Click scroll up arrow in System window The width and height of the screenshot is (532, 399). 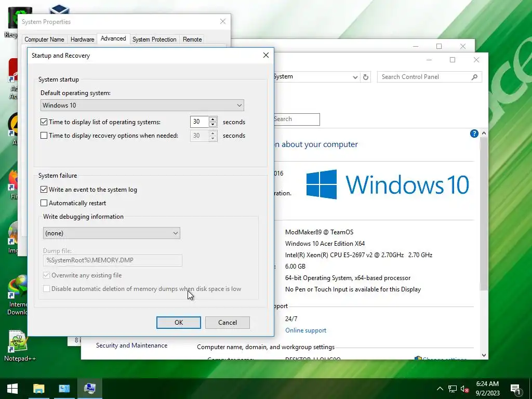point(484,134)
